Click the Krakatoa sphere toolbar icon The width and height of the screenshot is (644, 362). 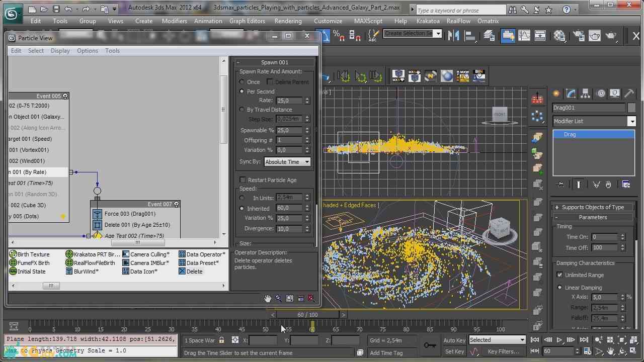[x=447, y=76]
